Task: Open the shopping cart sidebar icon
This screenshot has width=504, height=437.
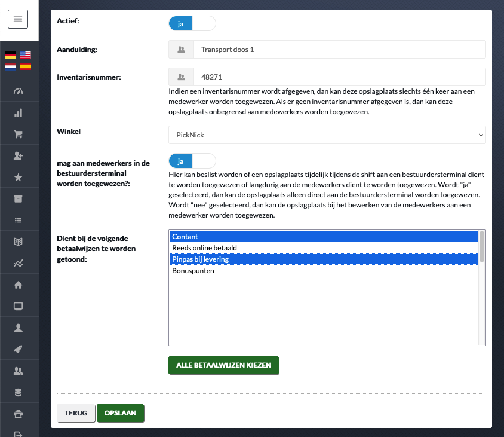Action: pos(19,134)
